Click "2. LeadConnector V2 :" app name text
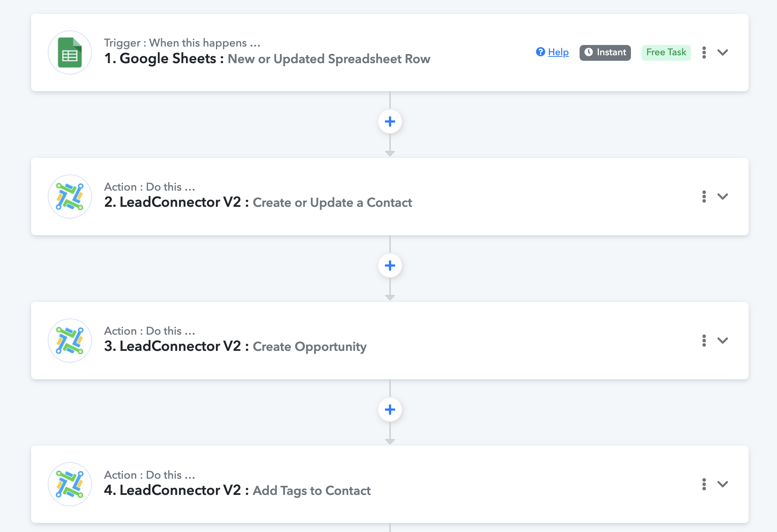The height and width of the screenshot is (532, 777). tap(176, 202)
